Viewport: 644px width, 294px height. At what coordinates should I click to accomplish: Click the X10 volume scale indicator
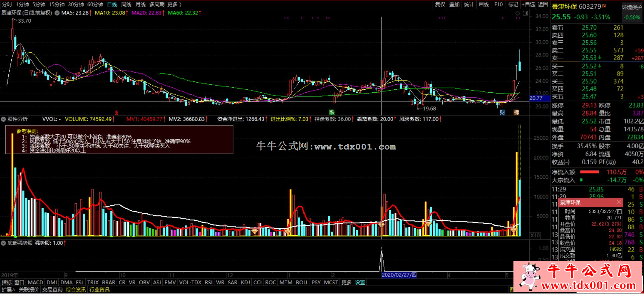(x=535, y=235)
